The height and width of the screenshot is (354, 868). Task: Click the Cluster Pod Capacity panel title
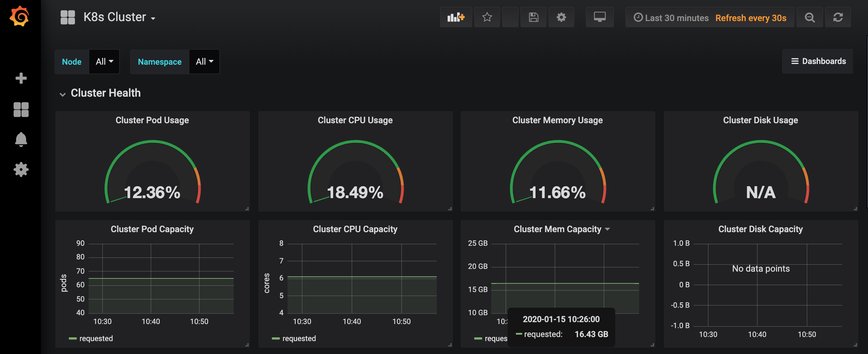click(152, 229)
